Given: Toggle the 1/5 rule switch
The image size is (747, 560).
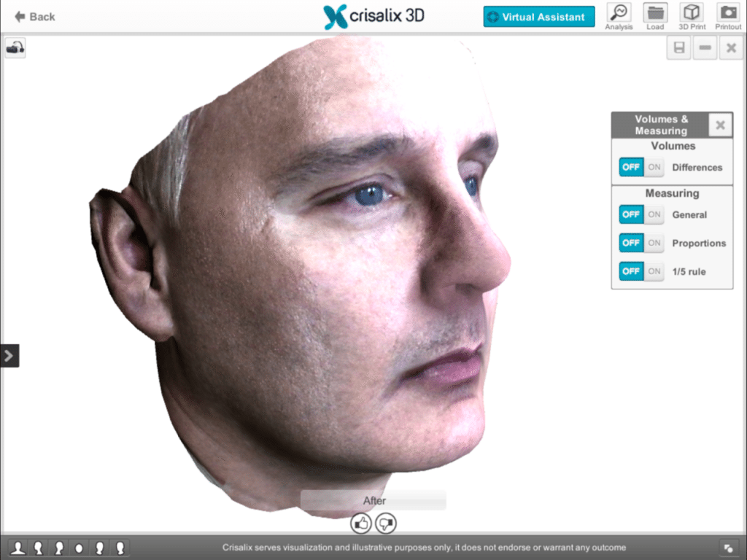Looking at the screenshot, I should tap(641, 271).
